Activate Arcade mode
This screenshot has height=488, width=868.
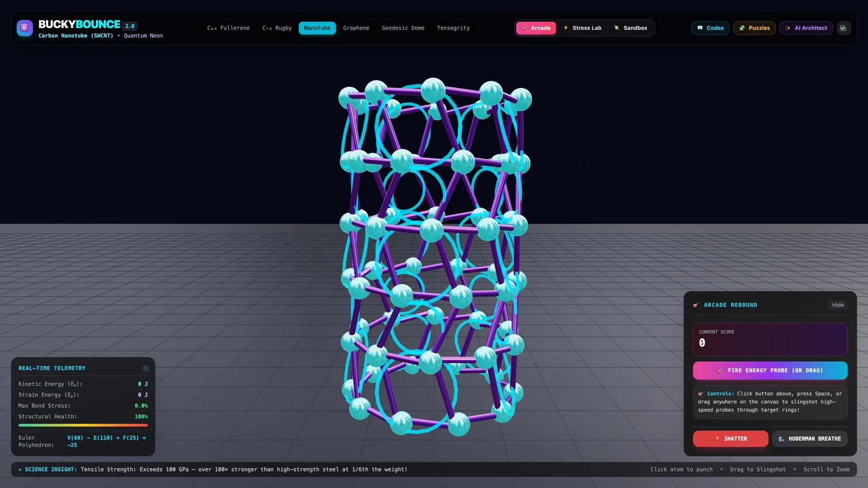[x=536, y=28]
